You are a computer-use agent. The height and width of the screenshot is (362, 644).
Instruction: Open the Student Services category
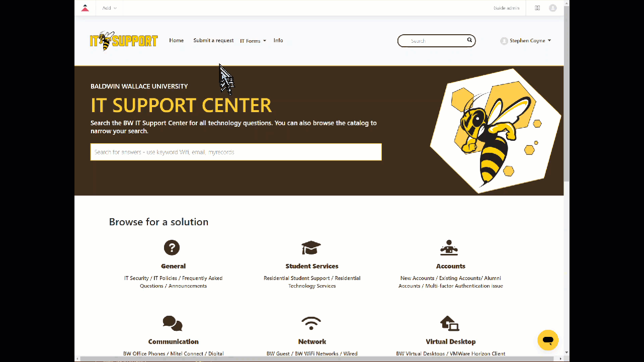pos(312,266)
